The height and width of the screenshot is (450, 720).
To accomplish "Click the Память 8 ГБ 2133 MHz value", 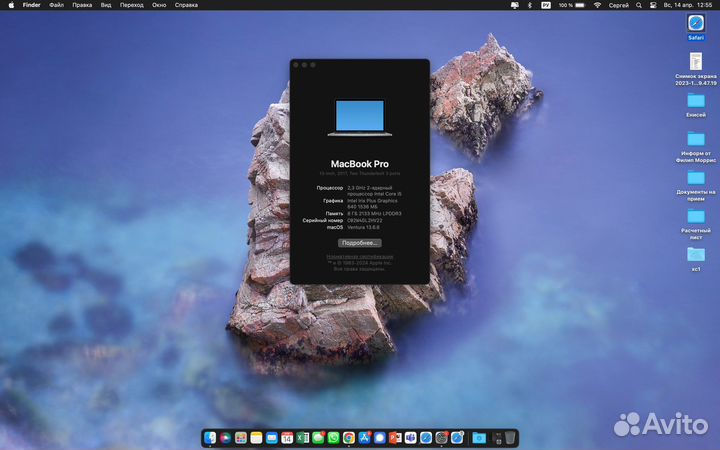I will 374,214.
